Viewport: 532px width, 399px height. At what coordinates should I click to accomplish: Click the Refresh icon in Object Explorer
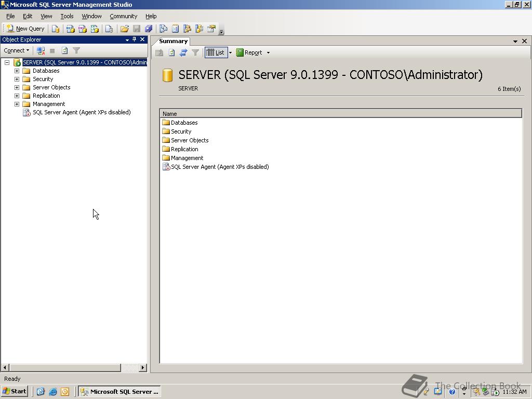tap(64, 50)
